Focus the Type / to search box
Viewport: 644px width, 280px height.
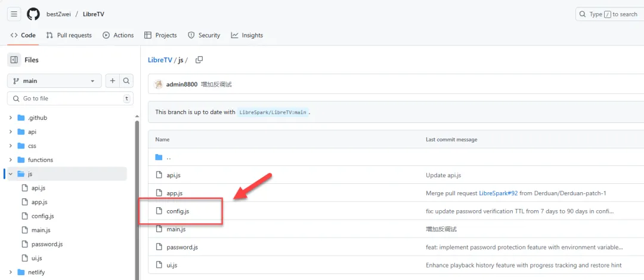click(x=609, y=14)
